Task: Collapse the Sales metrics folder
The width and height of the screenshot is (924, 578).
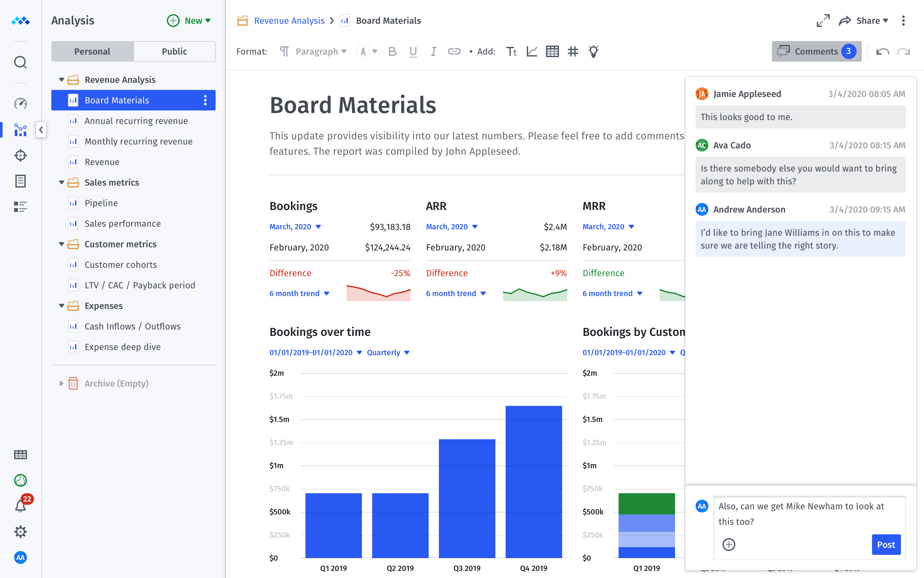Action: [x=62, y=182]
